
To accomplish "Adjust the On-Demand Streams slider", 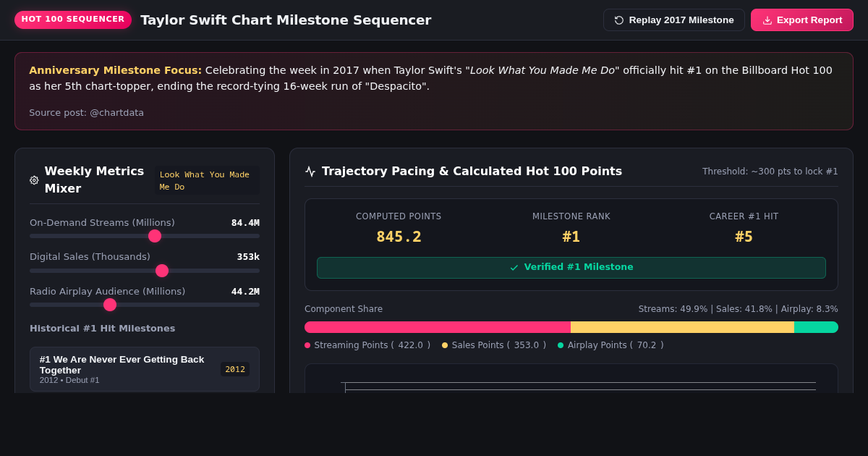I will pyautogui.click(x=145, y=236).
